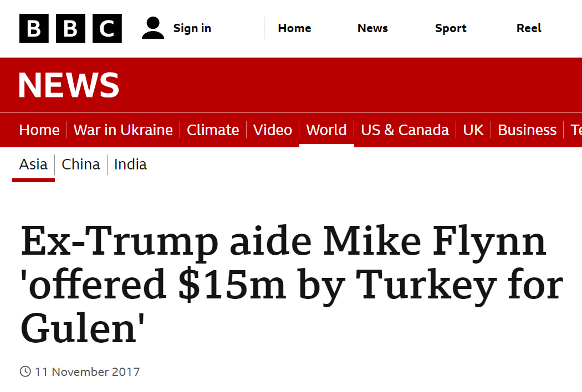Open the Sign in link
The image size is (582, 392).
coord(192,28)
